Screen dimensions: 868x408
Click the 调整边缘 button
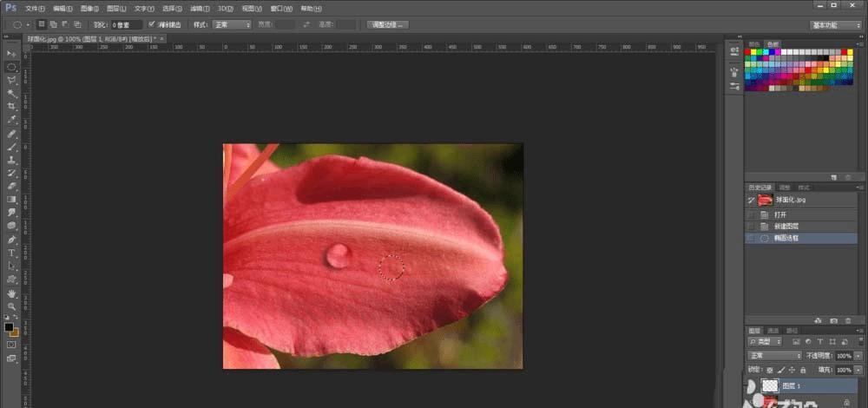click(387, 24)
